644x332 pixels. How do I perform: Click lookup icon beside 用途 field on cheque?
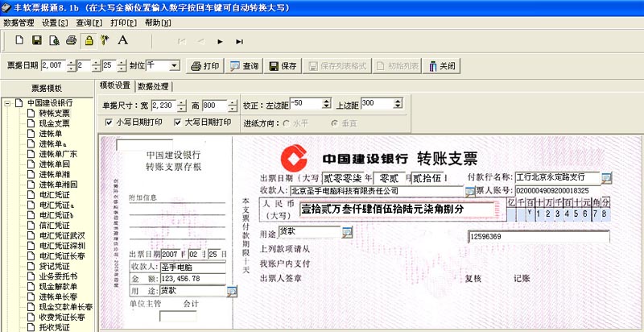(347, 232)
